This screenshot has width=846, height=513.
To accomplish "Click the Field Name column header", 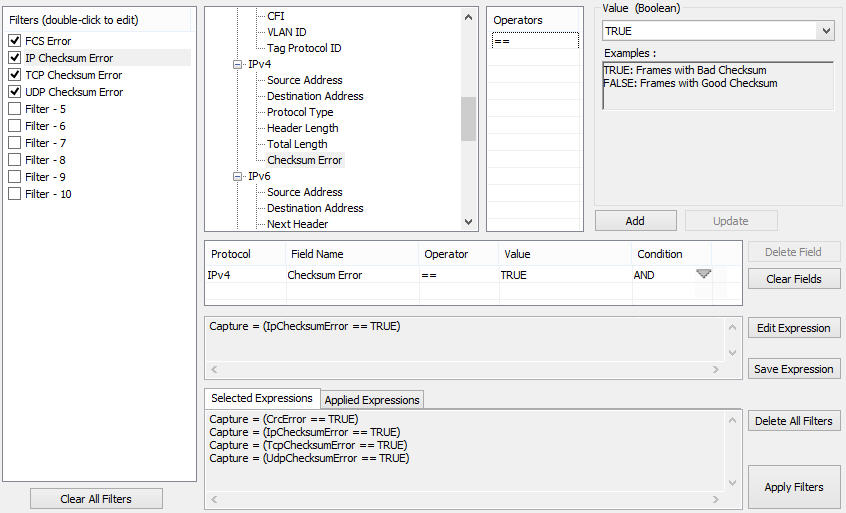I will pos(352,254).
